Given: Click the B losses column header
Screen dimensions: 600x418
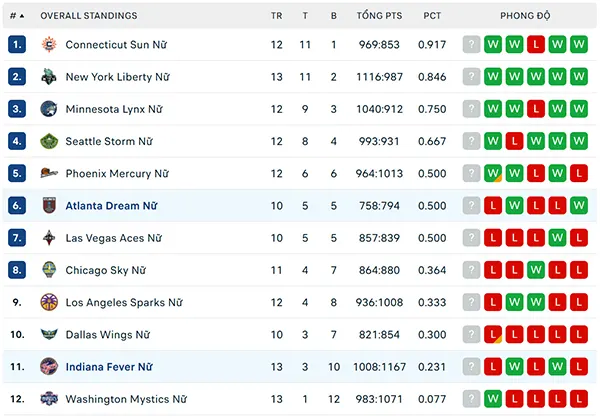Looking at the screenshot, I should (x=334, y=16).
